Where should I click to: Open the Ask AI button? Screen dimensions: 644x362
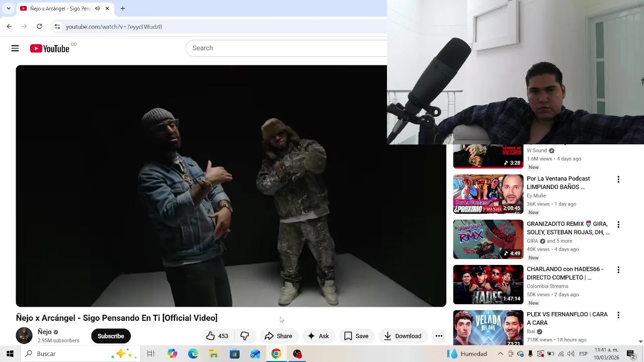(x=318, y=336)
